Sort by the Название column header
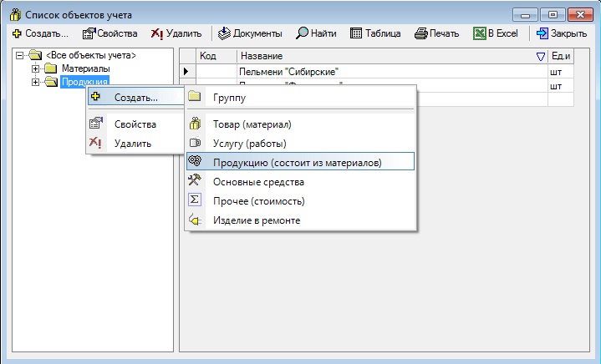The height and width of the screenshot is (364, 601). 385,56
